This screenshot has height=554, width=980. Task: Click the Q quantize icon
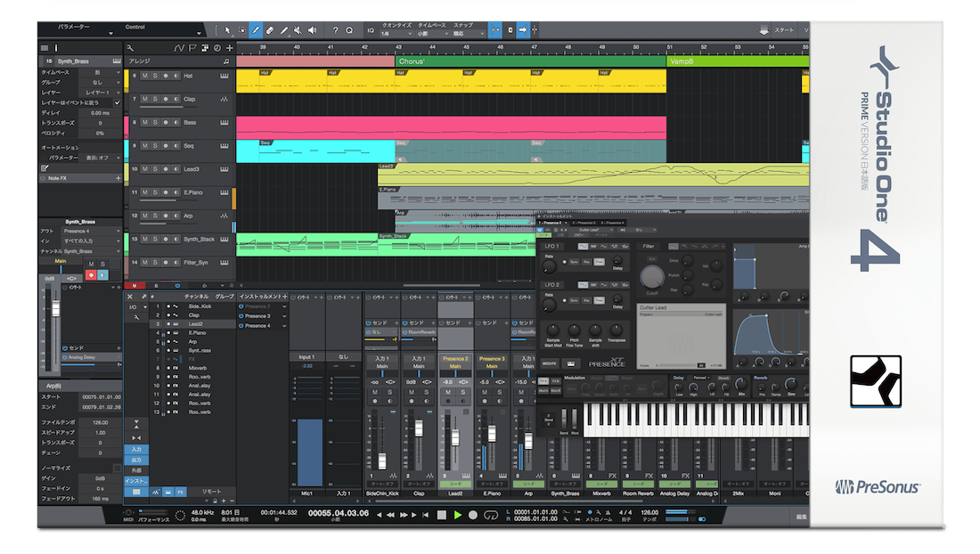pyautogui.click(x=349, y=30)
